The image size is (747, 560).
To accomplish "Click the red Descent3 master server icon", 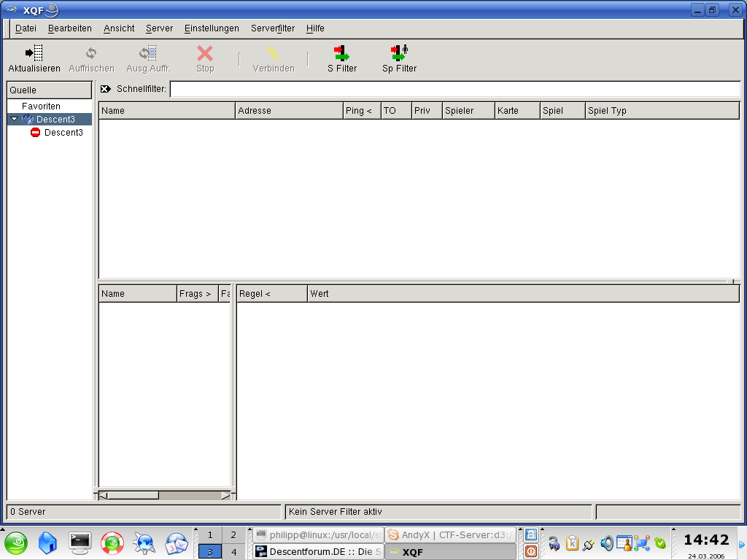I will point(35,133).
